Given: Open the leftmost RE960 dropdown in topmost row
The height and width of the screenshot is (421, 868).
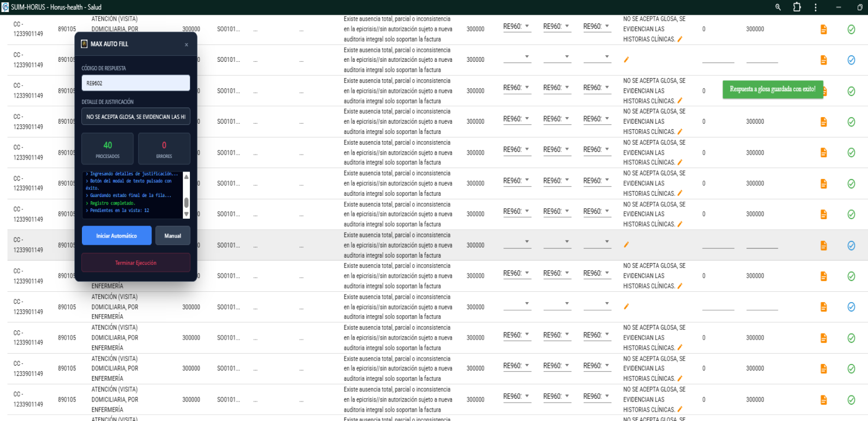Looking at the screenshot, I should pos(517,27).
